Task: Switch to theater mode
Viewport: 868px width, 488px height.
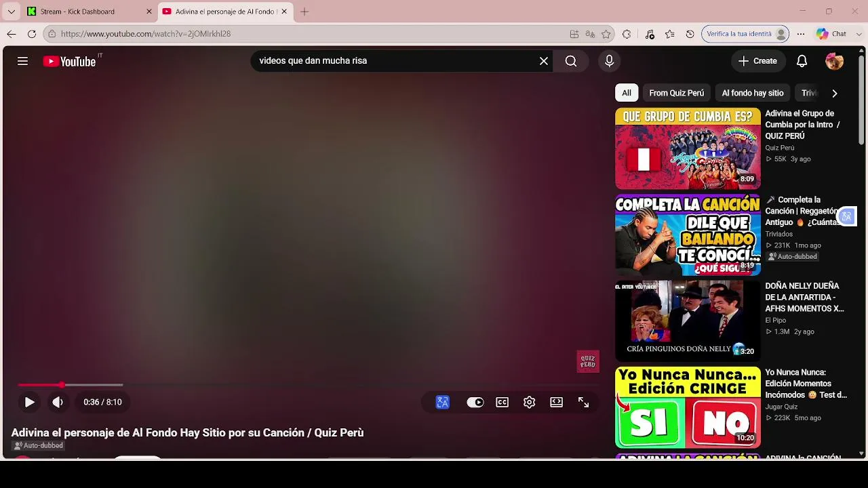Action: pos(557,402)
